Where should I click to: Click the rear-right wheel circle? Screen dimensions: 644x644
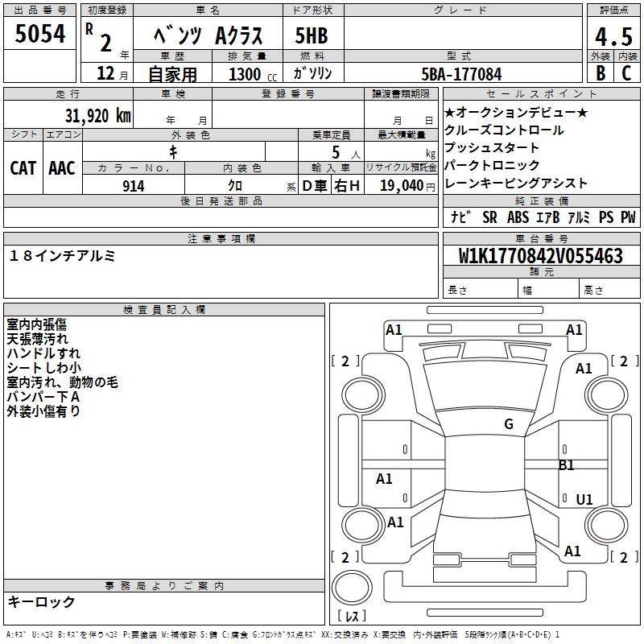606,525
